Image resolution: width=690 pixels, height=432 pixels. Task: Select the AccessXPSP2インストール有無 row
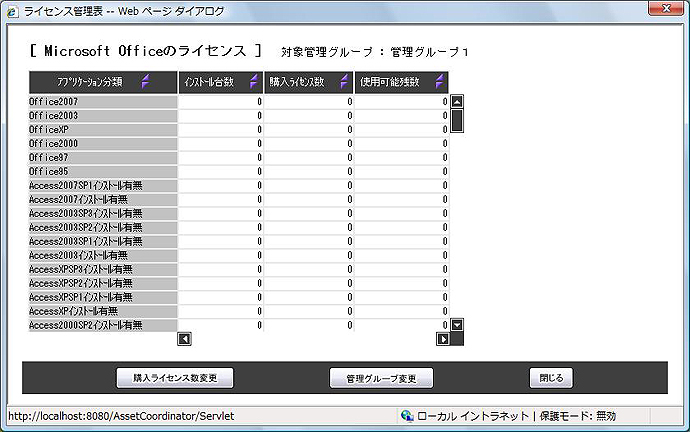239,283
